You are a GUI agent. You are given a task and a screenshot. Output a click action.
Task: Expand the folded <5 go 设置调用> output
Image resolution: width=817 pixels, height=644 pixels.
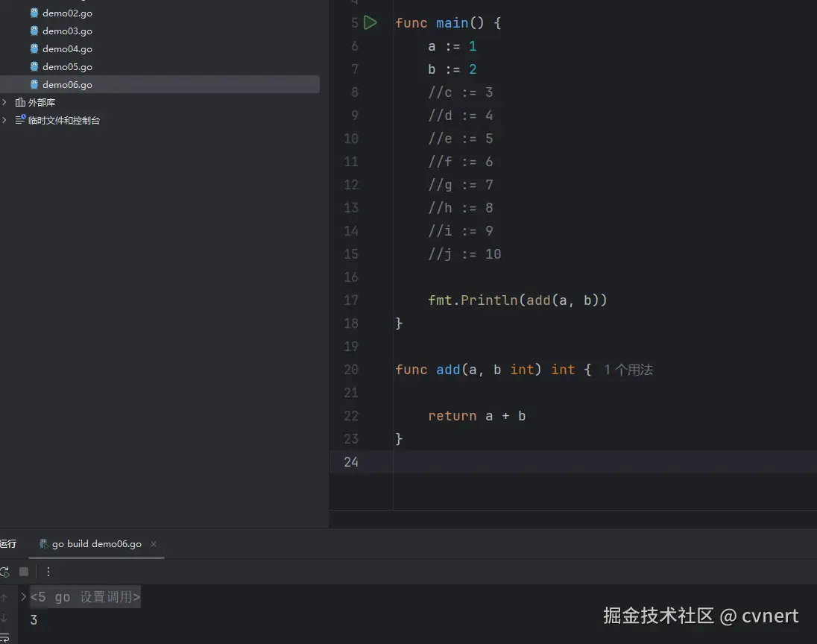[x=23, y=596]
